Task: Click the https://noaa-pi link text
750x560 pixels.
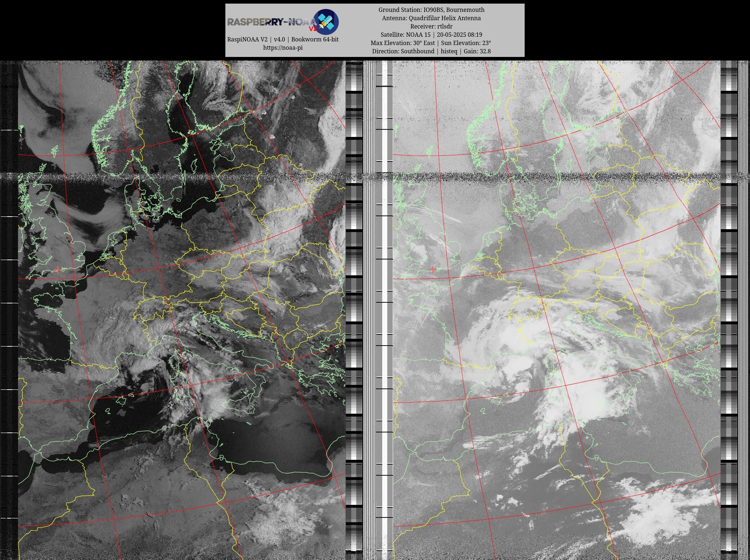Action: tap(283, 48)
